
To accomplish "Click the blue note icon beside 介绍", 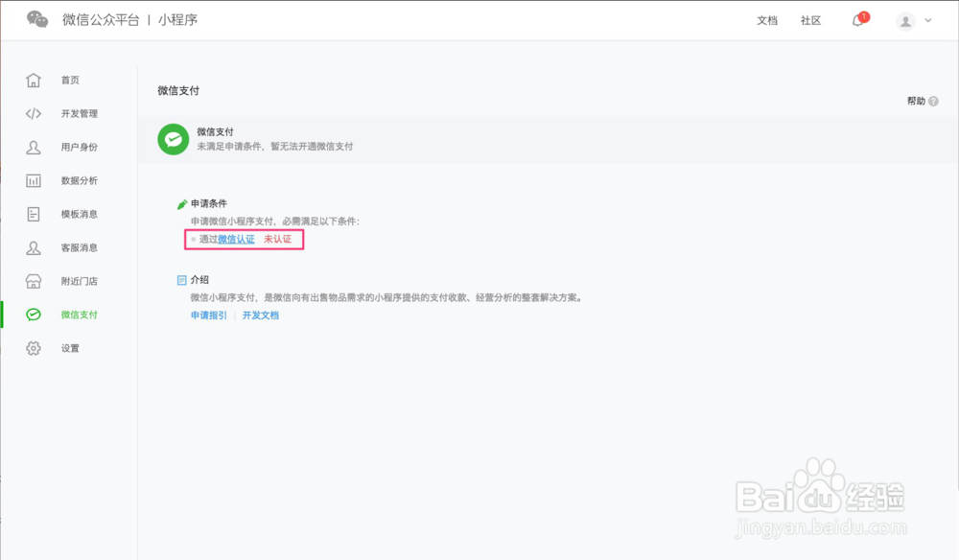I will [x=181, y=280].
